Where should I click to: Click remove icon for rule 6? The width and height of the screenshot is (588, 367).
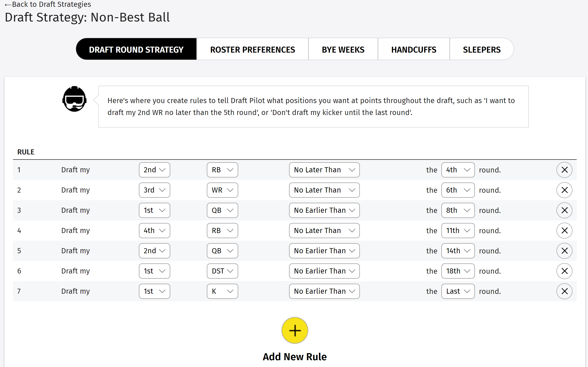564,271
